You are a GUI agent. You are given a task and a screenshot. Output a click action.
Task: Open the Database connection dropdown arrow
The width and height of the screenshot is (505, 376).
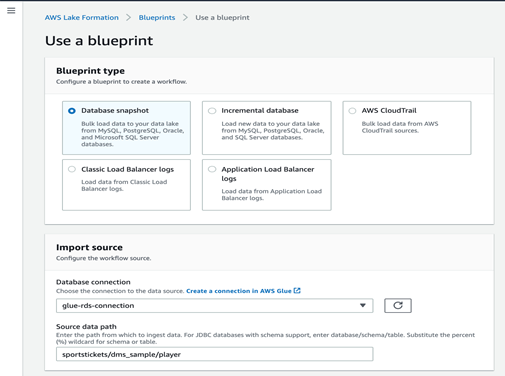coord(363,305)
